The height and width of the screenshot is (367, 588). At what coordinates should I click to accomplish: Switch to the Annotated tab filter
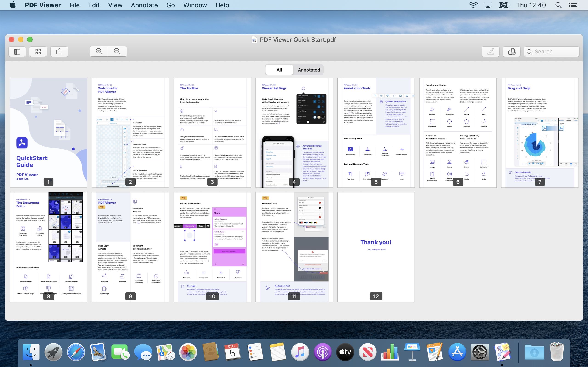[x=308, y=69]
